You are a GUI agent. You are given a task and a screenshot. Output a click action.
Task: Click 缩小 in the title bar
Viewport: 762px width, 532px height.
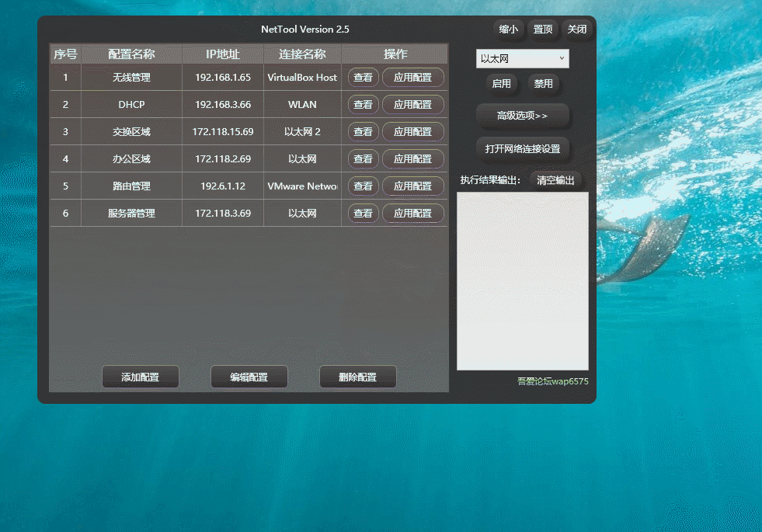coord(508,30)
